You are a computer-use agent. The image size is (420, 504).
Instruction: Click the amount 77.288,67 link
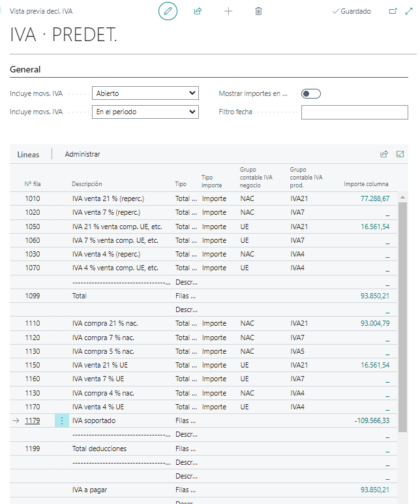374,198
